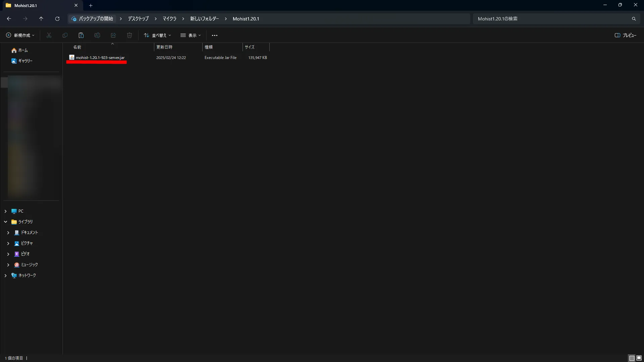Toggle the プレビュー preview pane
644x362 pixels.
point(626,35)
